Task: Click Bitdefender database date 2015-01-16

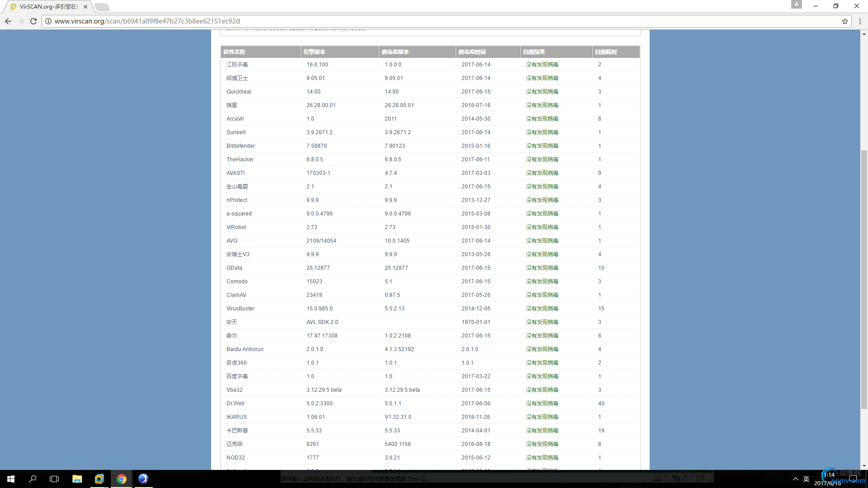Action: coord(476,146)
